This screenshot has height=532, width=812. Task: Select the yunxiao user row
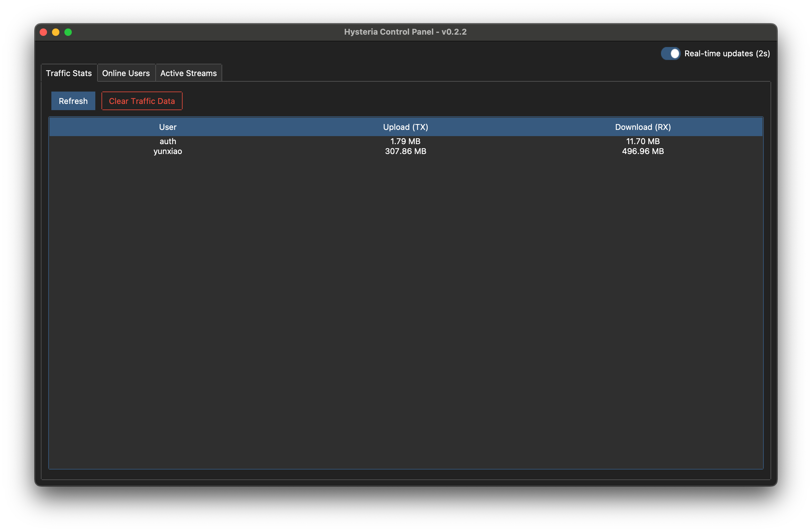pos(167,151)
